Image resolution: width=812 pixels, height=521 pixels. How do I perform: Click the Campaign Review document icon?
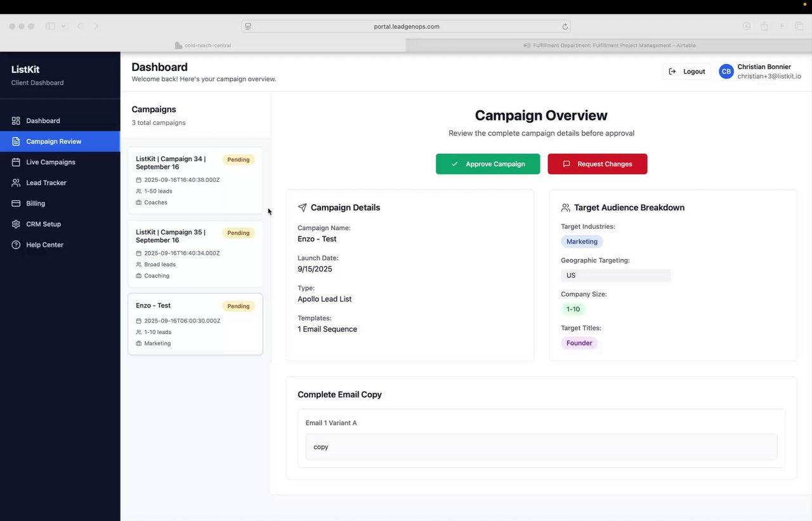tap(16, 141)
